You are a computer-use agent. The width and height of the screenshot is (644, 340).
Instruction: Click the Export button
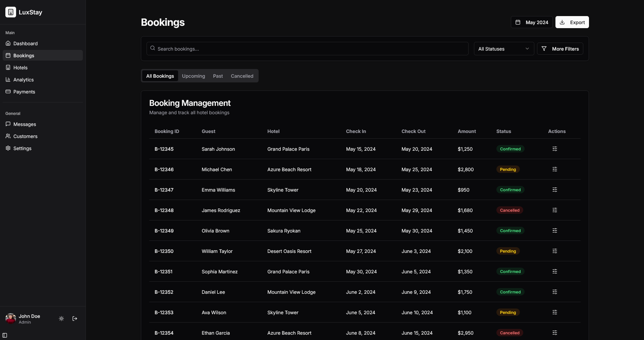[572, 22]
